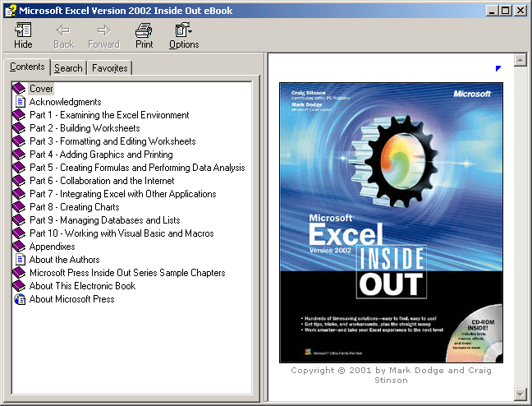Click the book icon beside Part 7
532x406 pixels.
(x=19, y=194)
